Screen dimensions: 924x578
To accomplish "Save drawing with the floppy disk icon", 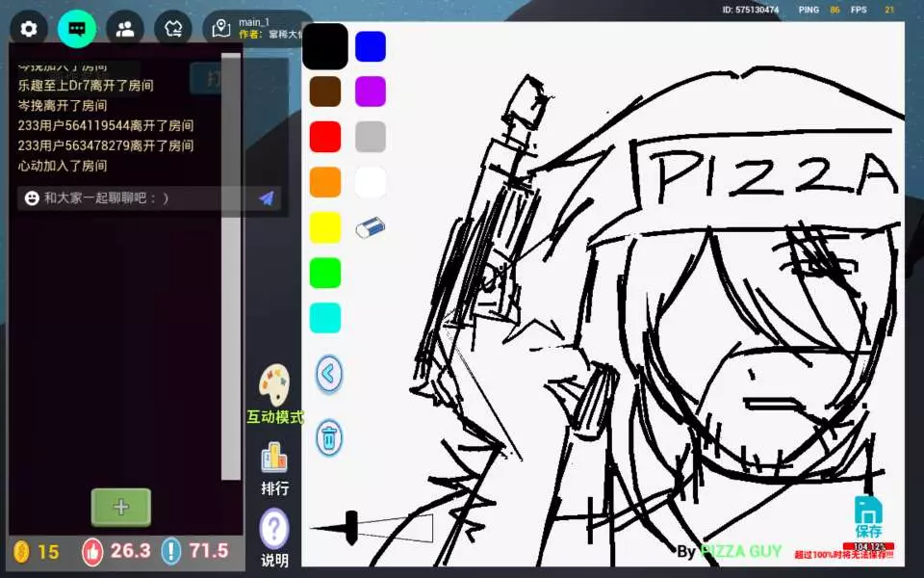I will point(868,510).
